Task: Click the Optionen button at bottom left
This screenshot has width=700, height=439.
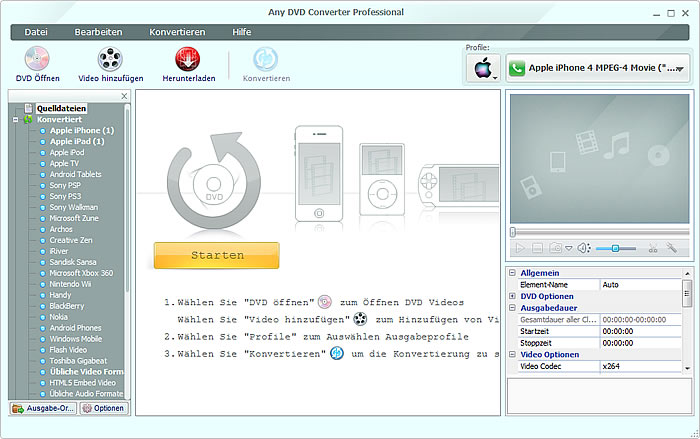Action: tap(103, 408)
